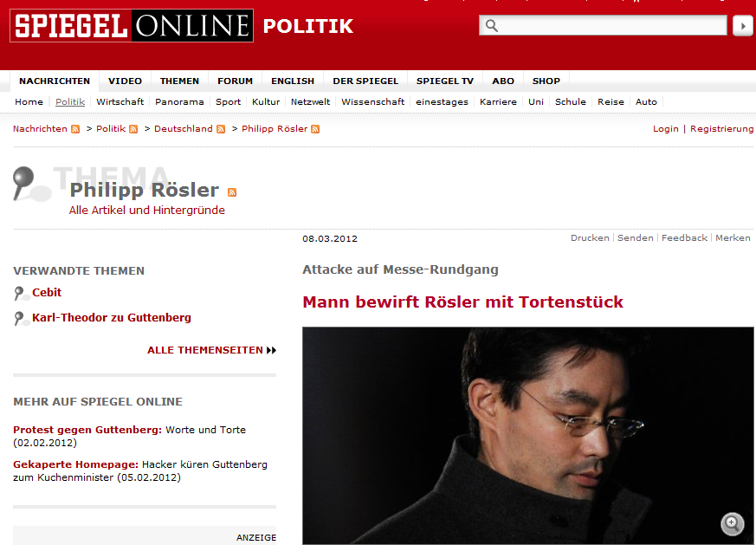
Task: Click the SPIEGEL ONLINE logo
Action: [132, 26]
